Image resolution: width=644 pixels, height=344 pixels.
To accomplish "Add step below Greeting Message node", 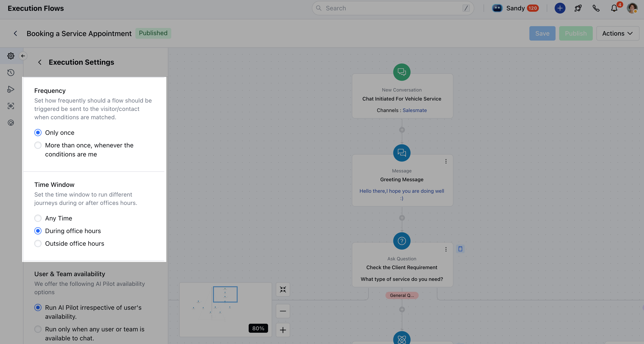I will 402,218.
